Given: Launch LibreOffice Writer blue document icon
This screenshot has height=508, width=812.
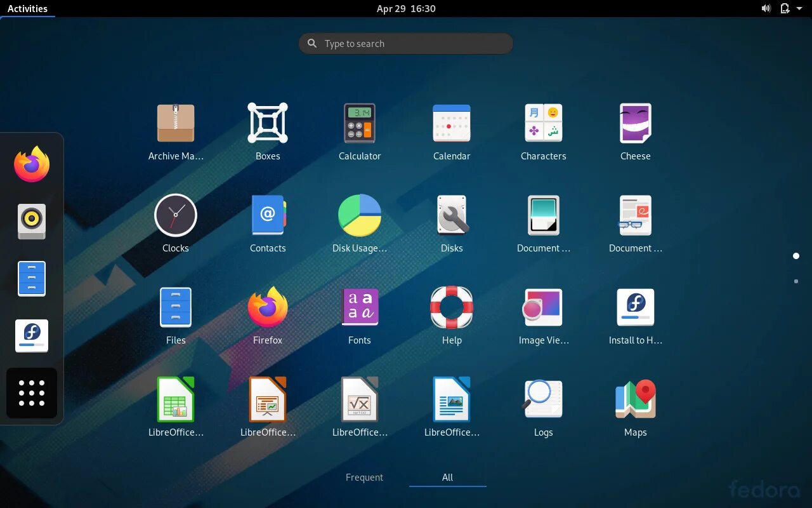Looking at the screenshot, I should [452, 399].
